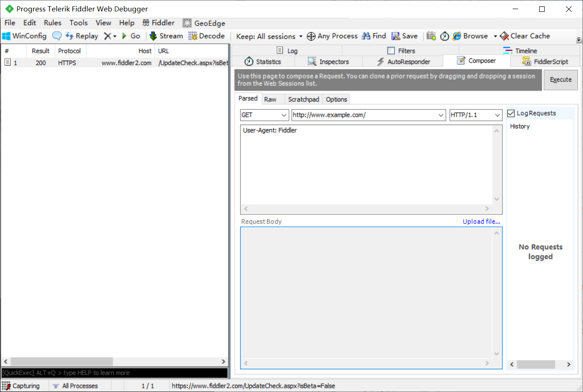Click the Any Process target icon
Screen dimensions: 583x392
(x=311, y=36)
